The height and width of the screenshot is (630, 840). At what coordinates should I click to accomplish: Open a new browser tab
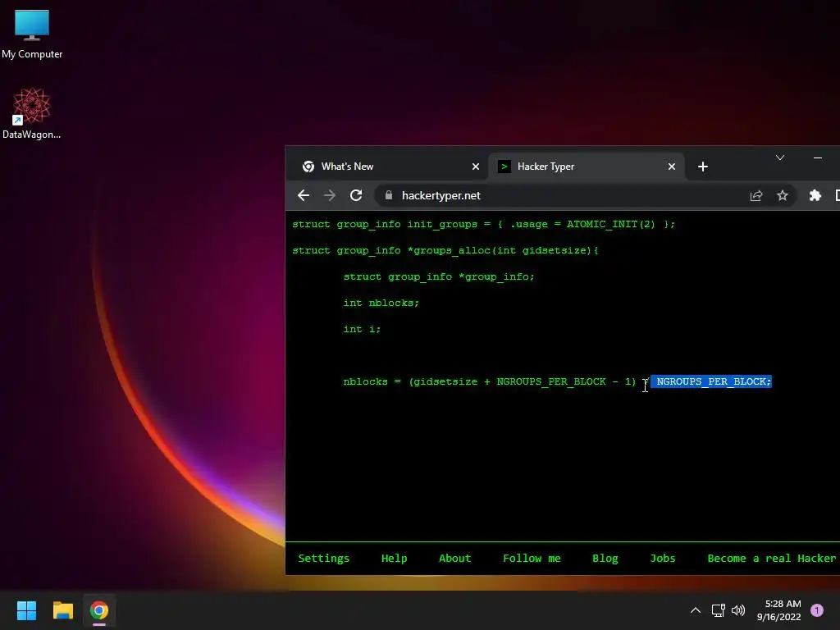(703, 167)
